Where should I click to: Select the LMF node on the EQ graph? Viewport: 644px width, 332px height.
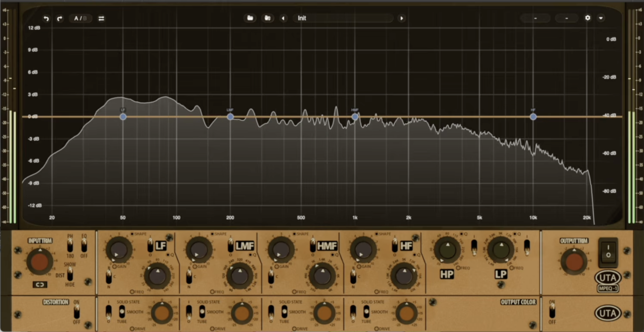click(x=230, y=117)
